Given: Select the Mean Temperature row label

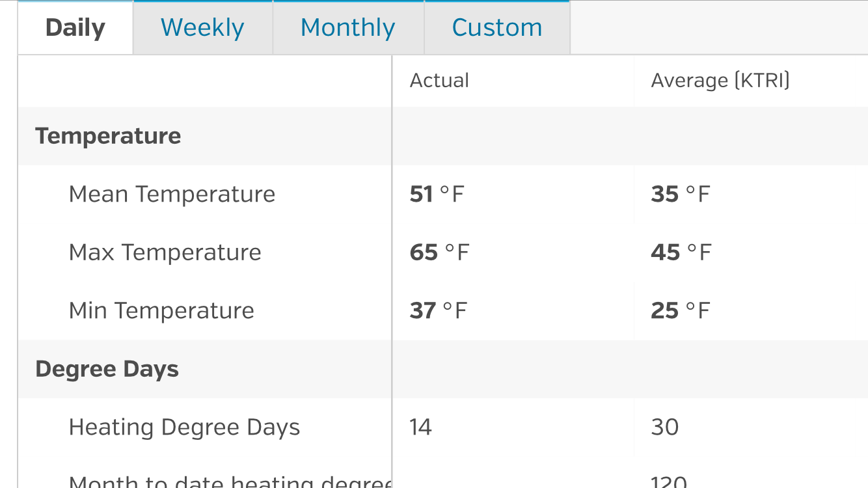Looking at the screenshot, I should 172,194.
